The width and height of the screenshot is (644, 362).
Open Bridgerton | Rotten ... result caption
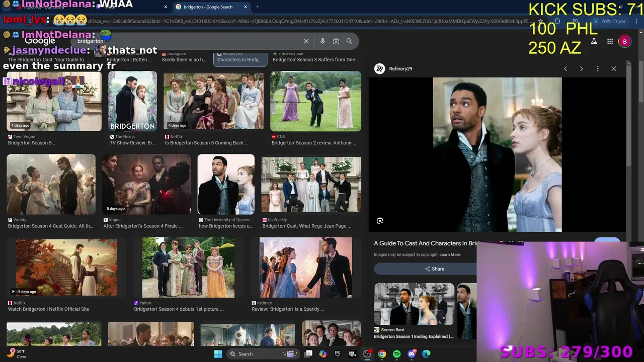129,59
